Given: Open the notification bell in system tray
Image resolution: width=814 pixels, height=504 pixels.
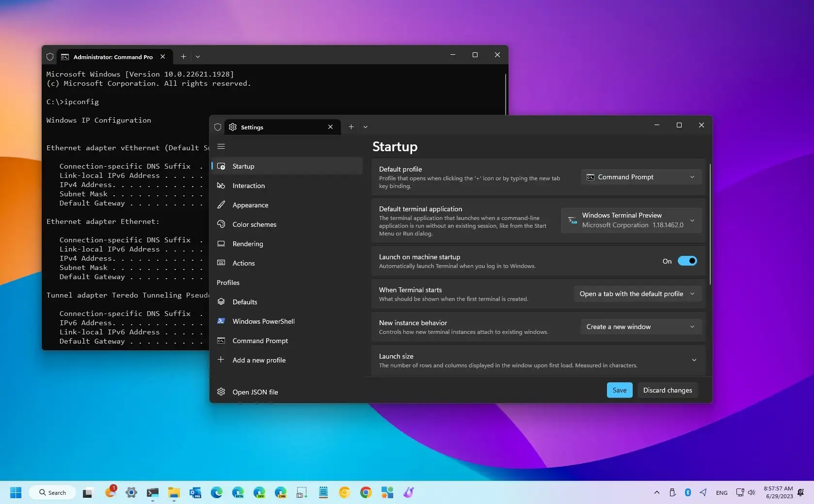Looking at the screenshot, I should (x=801, y=492).
